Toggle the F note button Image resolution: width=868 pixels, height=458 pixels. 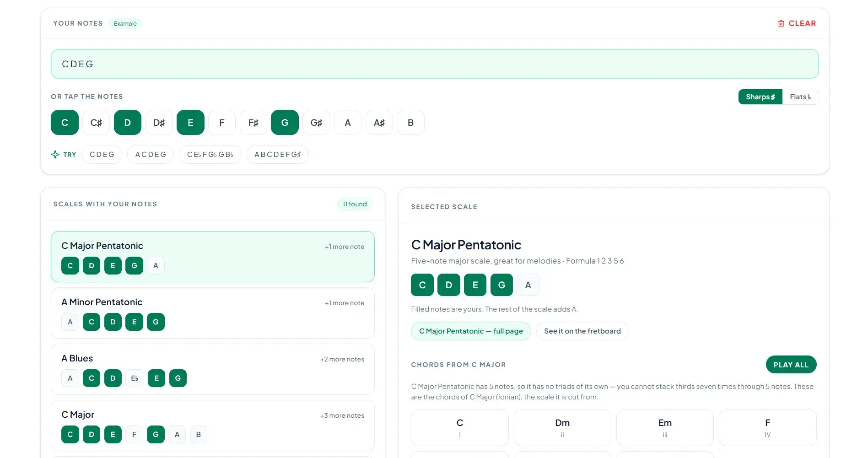coord(222,123)
